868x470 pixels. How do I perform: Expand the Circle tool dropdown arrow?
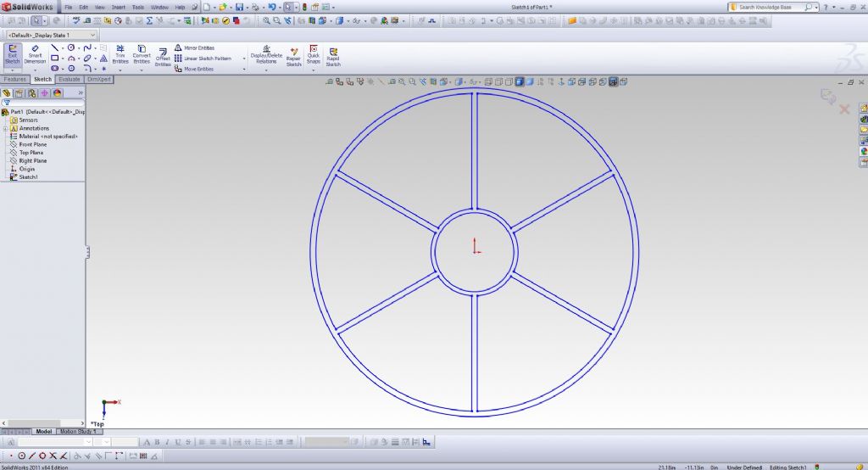79,48
